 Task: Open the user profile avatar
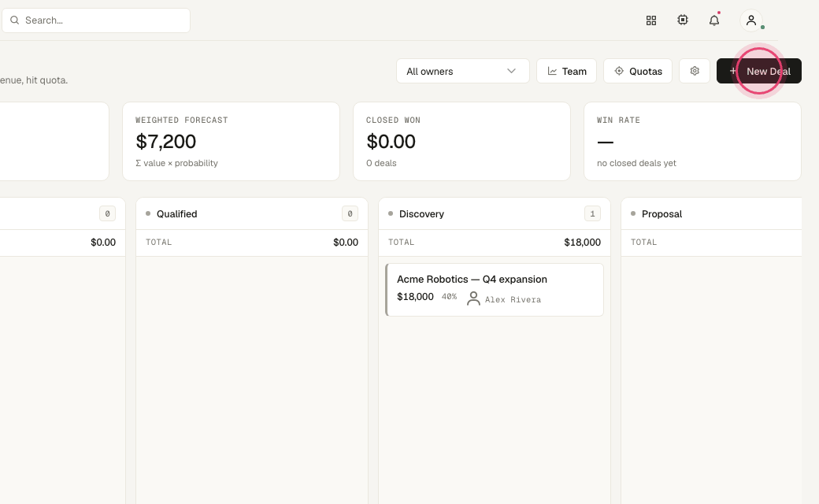point(751,20)
